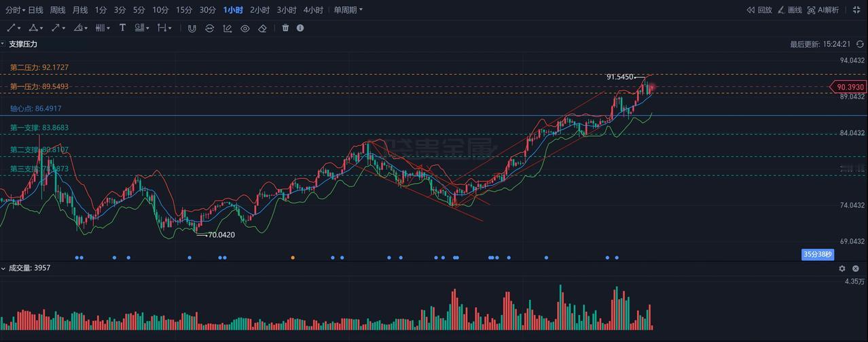Close the volume panel
The height and width of the screenshot is (342, 868).
(856, 269)
